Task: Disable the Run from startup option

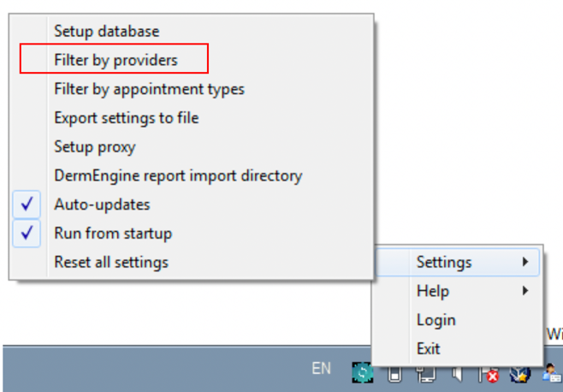Action: pyautogui.click(x=112, y=233)
